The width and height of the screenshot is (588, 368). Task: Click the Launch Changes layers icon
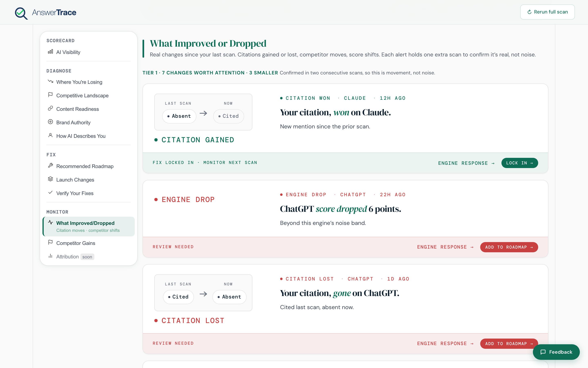[x=50, y=179]
